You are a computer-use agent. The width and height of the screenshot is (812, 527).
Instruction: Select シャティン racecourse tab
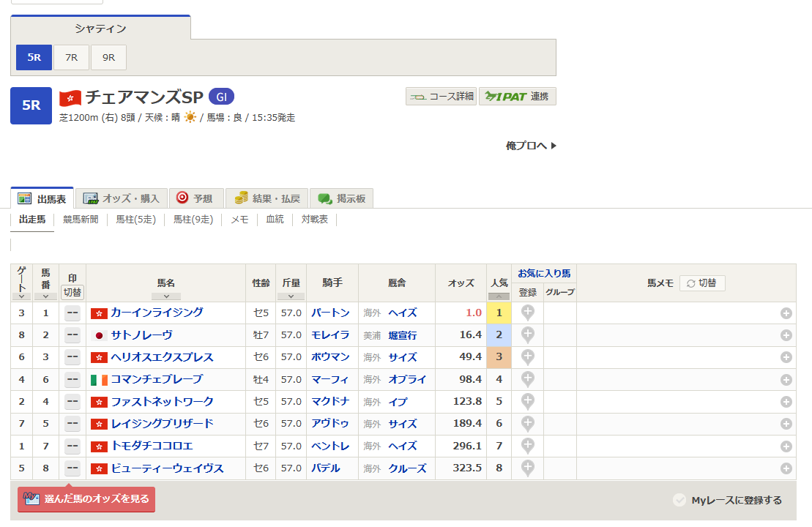pos(100,29)
